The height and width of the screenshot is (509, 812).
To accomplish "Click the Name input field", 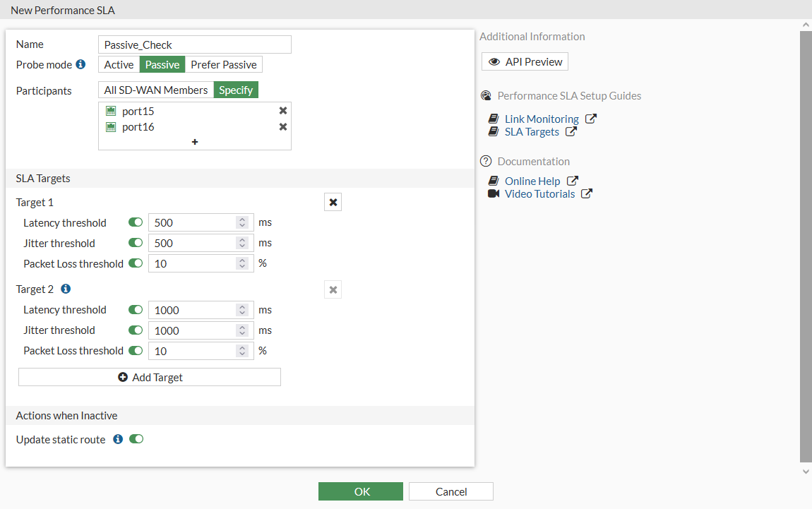I will click(x=195, y=44).
